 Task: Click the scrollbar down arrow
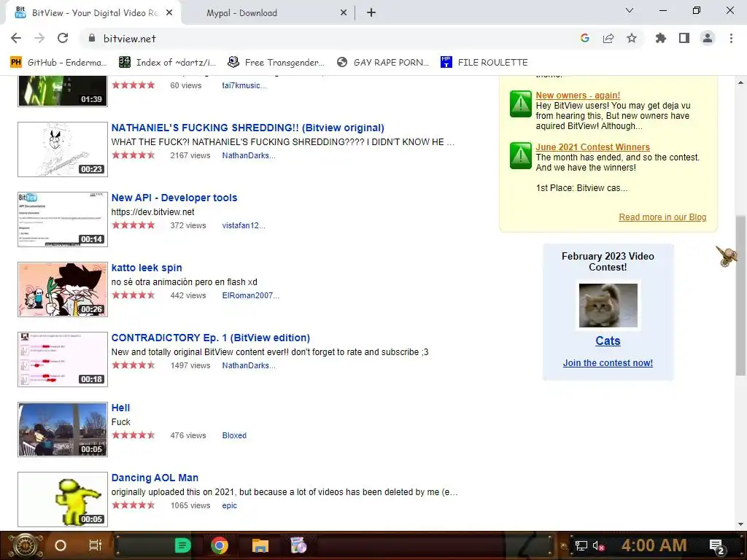pos(740,524)
